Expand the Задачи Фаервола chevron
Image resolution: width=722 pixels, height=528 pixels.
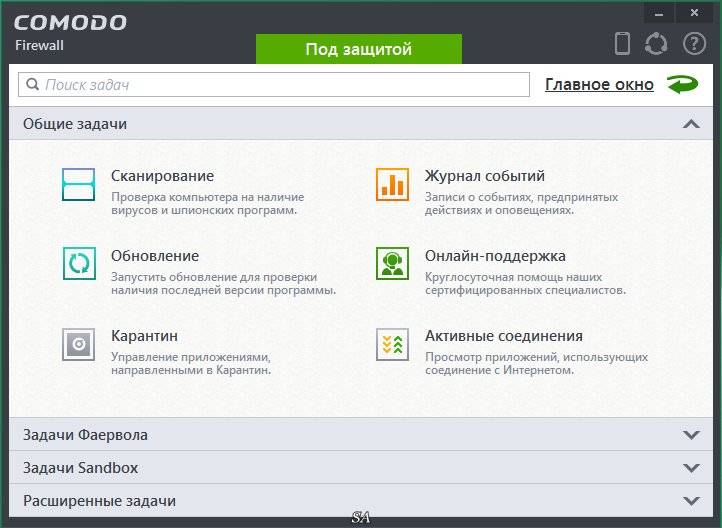point(692,435)
